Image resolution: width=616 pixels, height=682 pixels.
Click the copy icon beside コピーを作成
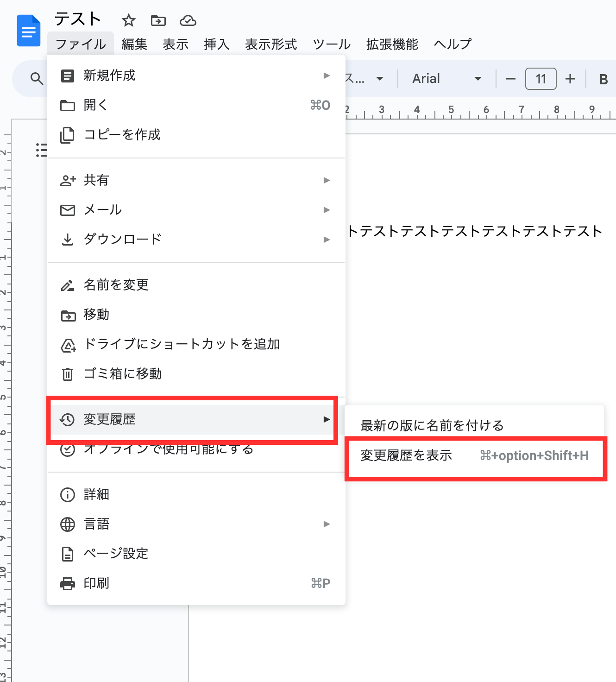(x=68, y=135)
